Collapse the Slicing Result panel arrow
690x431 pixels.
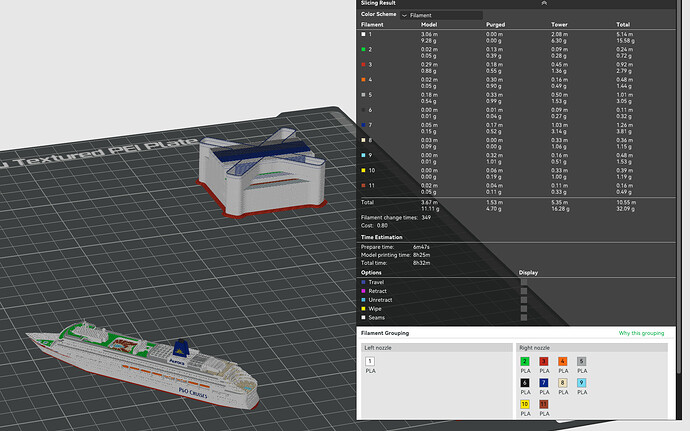coord(544,3)
